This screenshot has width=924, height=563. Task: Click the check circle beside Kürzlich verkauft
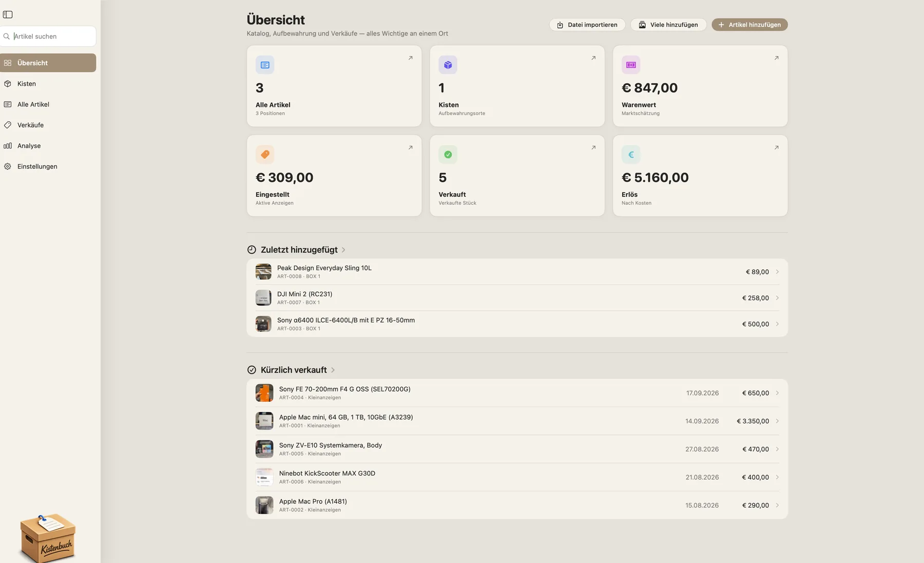tap(252, 370)
